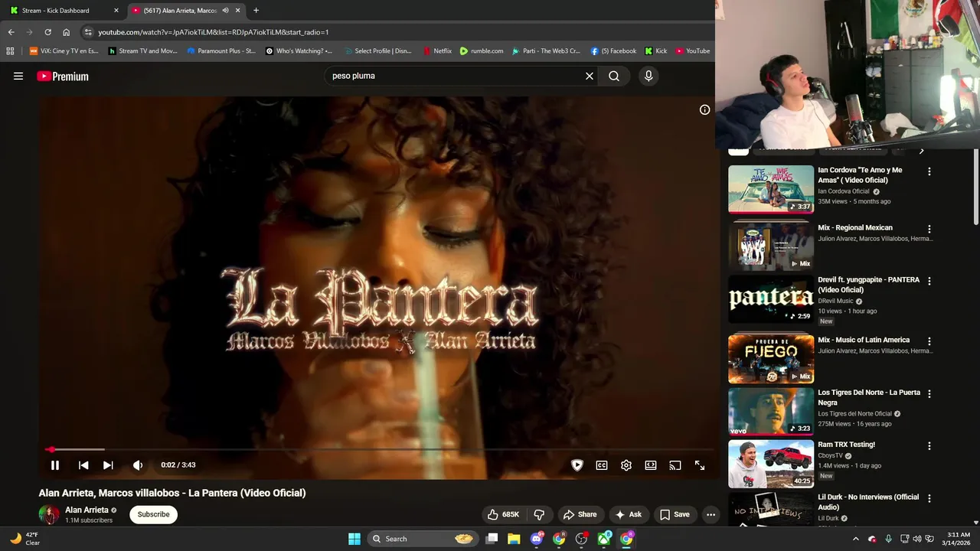The width and height of the screenshot is (980, 551).
Task: Toggle theater mode view
Action: tap(651, 465)
